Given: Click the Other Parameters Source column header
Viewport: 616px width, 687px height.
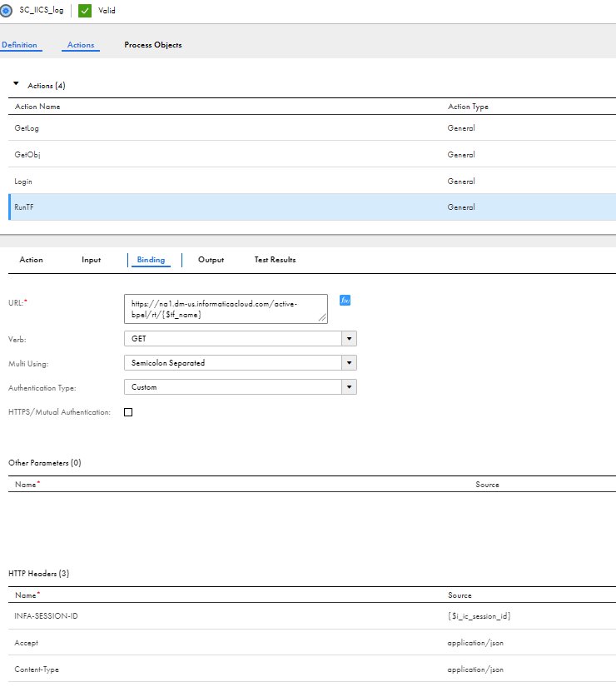Looking at the screenshot, I should pos(487,484).
